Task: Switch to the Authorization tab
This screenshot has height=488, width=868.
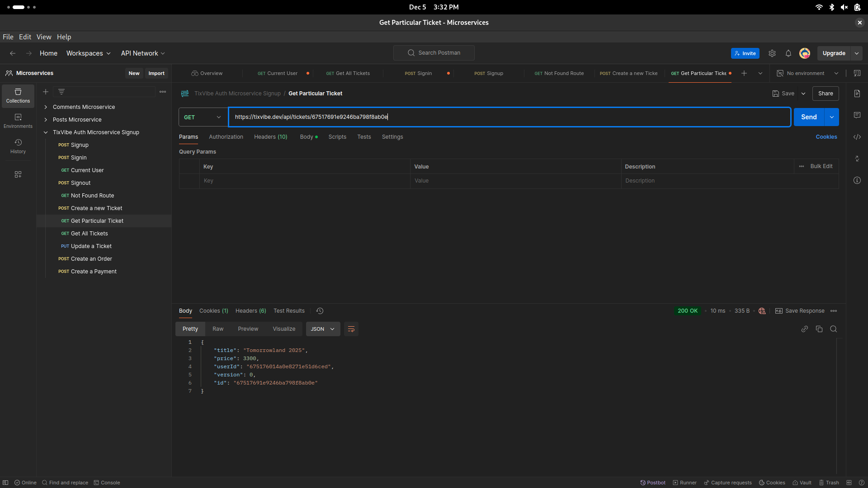Action: pyautogui.click(x=226, y=137)
